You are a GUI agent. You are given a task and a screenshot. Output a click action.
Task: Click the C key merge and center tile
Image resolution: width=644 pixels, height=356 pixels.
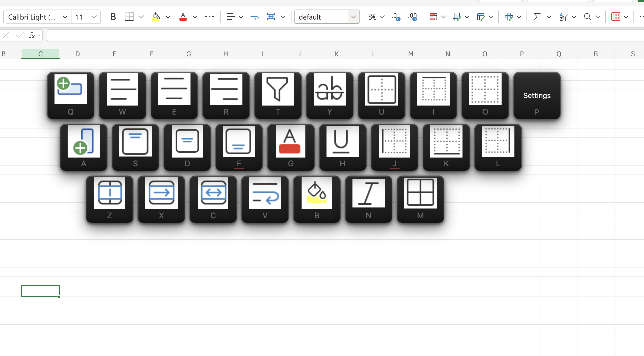coord(213,199)
